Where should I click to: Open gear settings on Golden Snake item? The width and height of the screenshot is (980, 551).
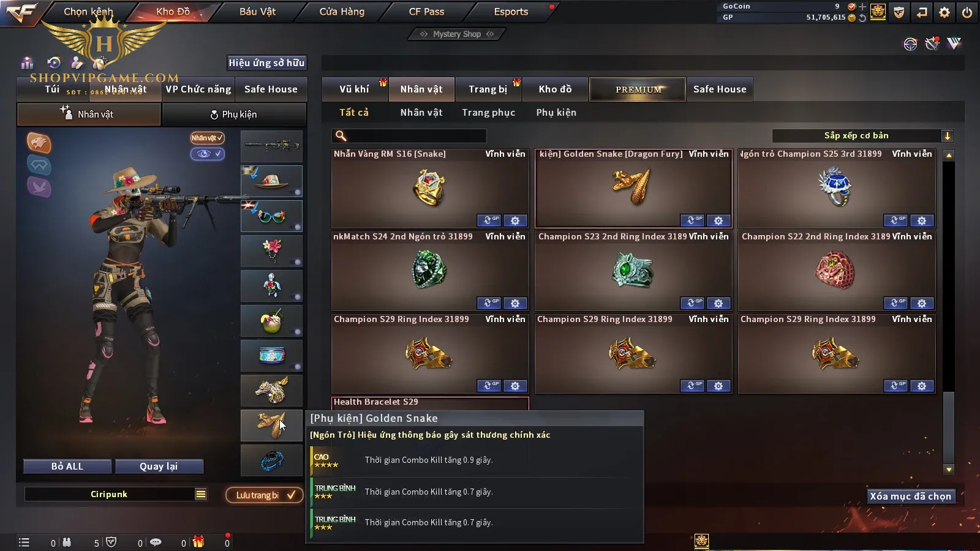pyautogui.click(x=718, y=220)
